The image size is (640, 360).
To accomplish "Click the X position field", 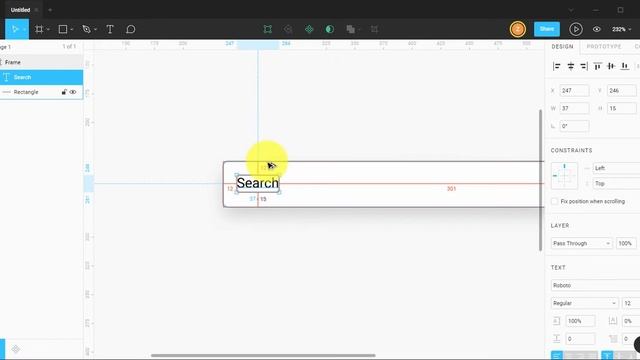I will click(x=574, y=90).
